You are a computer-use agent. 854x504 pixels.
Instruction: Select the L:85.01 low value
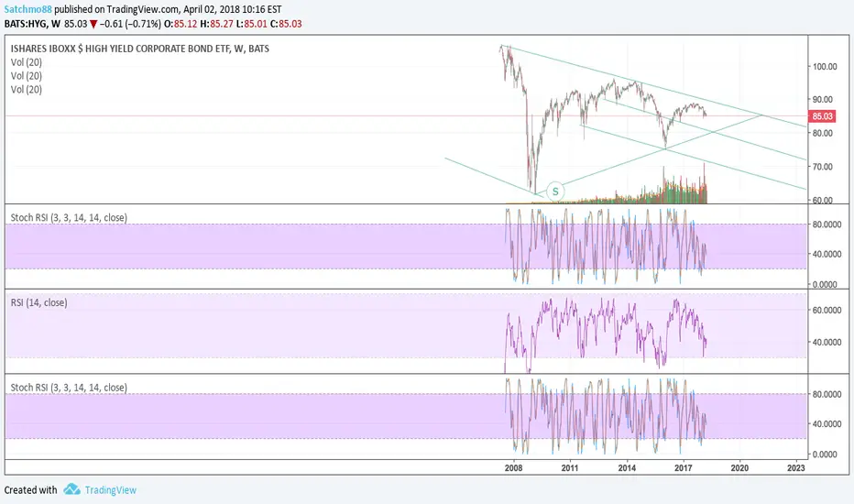click(x=252, y=24)
